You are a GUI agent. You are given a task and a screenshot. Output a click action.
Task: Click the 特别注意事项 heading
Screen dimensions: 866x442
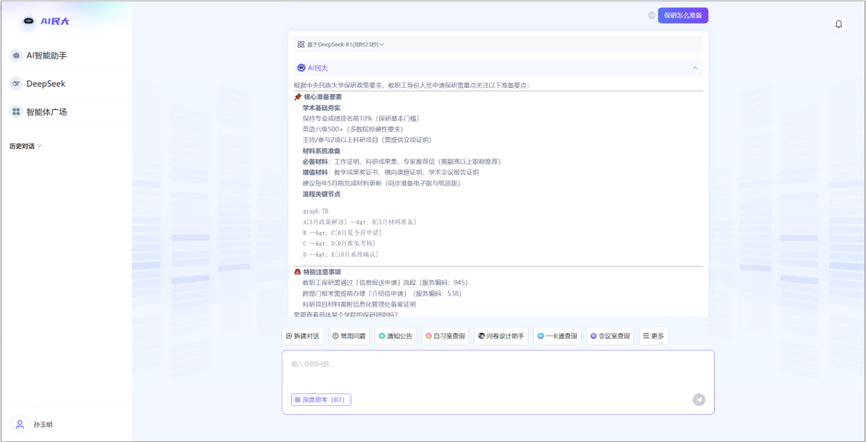(322, 272)
